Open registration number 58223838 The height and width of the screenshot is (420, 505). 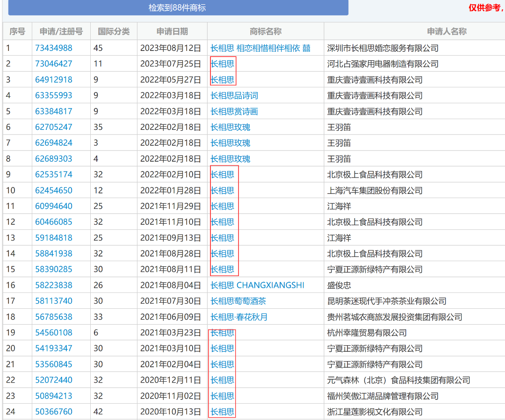click(53, 285)
